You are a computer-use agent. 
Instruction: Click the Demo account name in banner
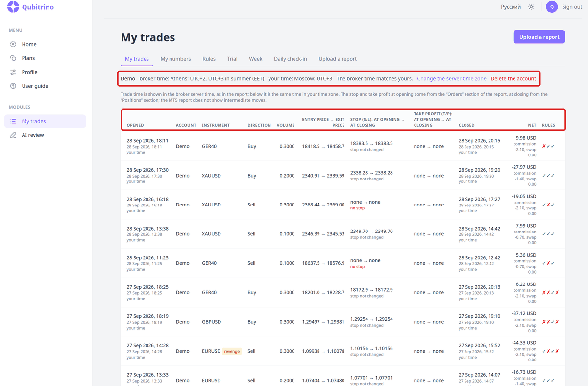[x=128, y=78]
